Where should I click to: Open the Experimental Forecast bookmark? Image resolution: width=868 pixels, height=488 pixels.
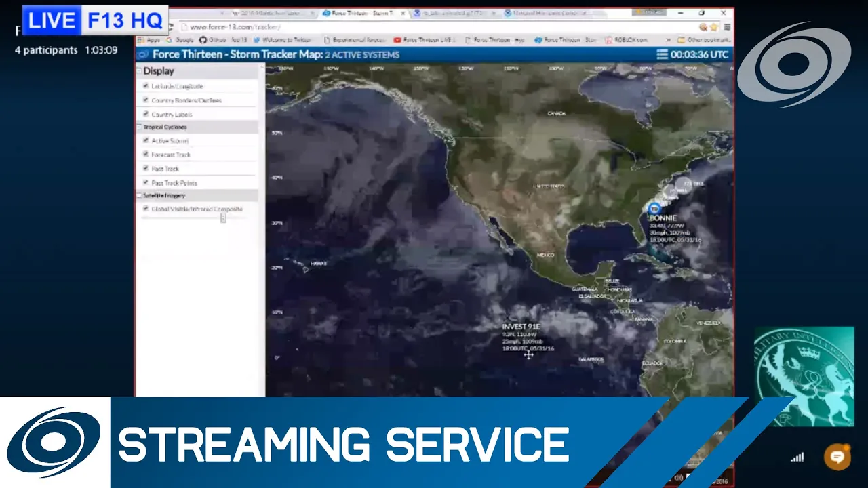(355, 40)
